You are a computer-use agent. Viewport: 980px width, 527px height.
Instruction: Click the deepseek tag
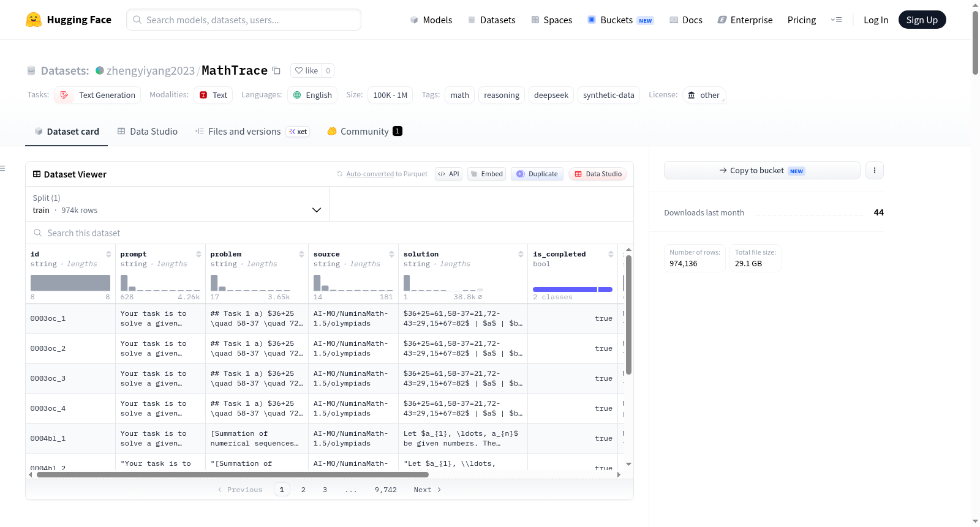click(x=551, y=95)
